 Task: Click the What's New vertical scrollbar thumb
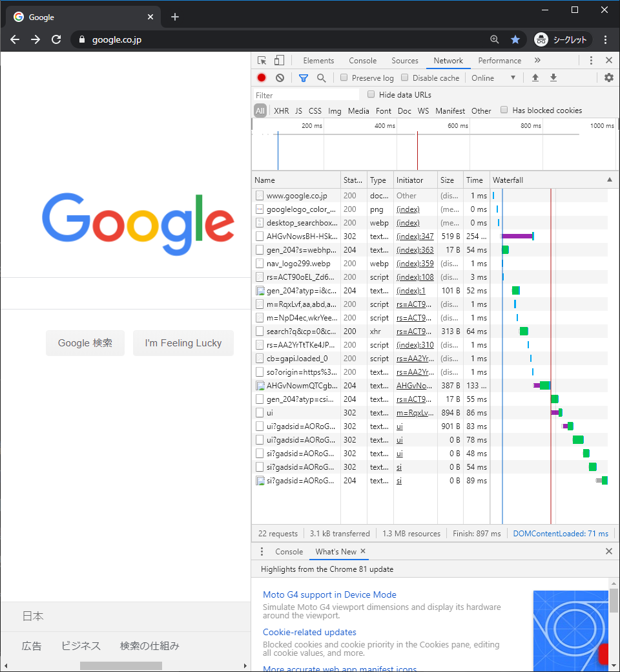point(614,600)
